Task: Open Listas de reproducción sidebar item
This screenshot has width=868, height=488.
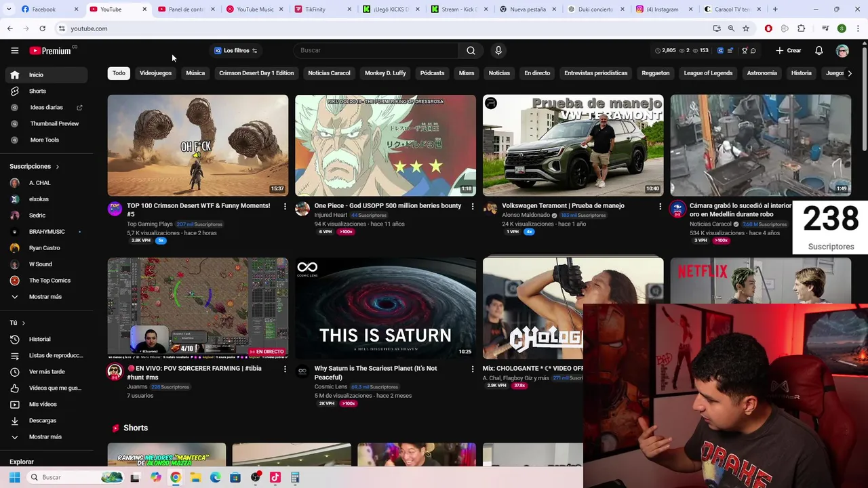Action: click(46, 355)
